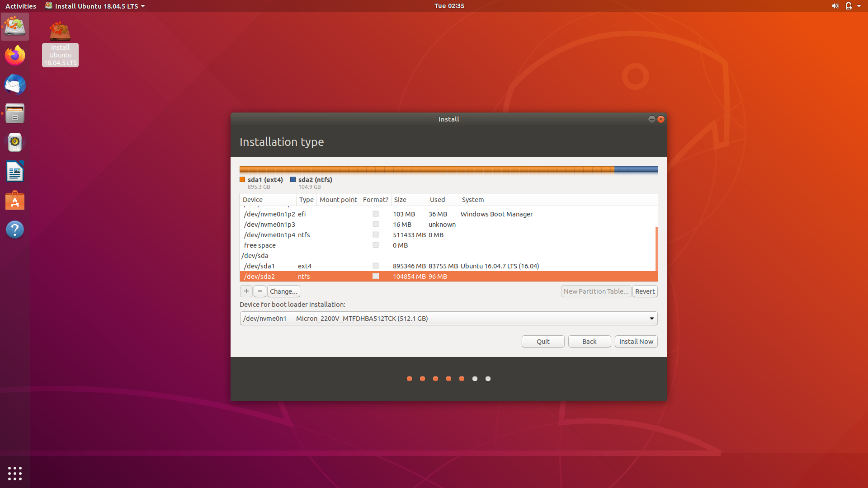Open Ubuntu Software store icon
The image size is (868, 488).
[15, 201]
